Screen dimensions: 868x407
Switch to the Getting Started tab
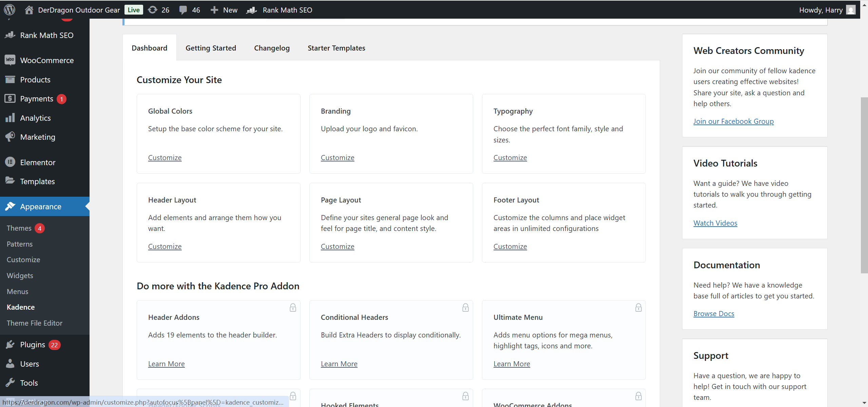(x=210, y=48)
